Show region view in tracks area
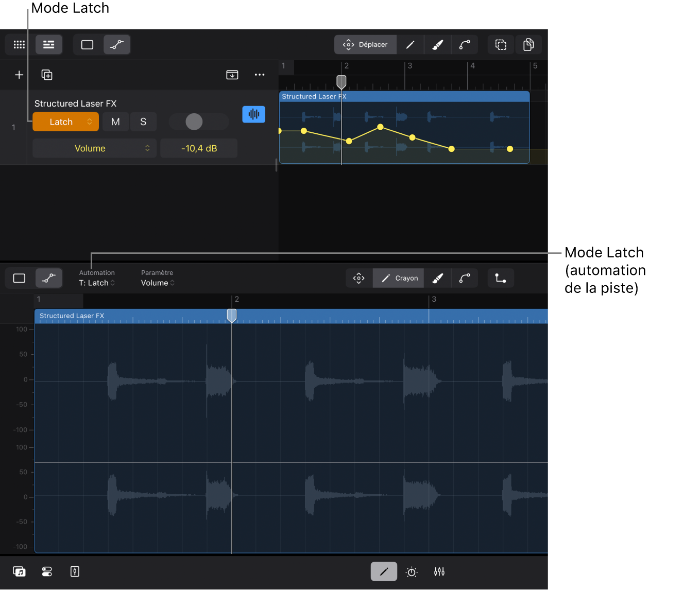Image resolution: width=700 pixels, height=590 pixels. (88, 45)
